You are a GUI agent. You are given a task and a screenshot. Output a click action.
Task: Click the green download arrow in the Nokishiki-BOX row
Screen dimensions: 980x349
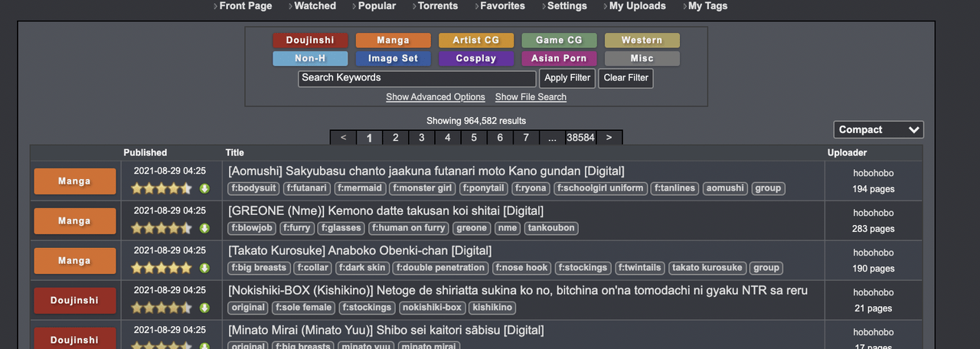coord(204,308)
